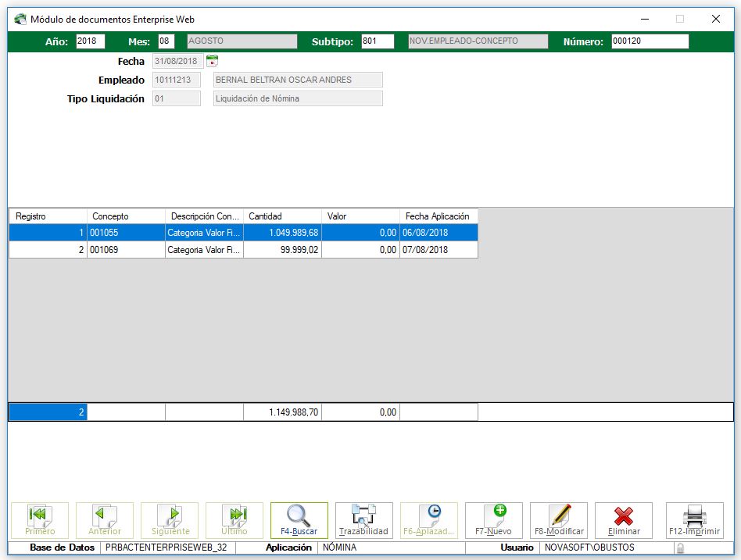Click application date 07/08/2018
Screen dimensions: 741x560
[x=439, y=250]
